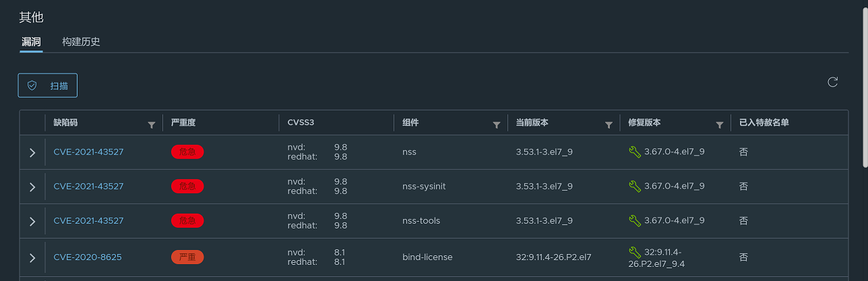Open the 组件 column filter
Screen dimensions: 868x281
(497, 125)
